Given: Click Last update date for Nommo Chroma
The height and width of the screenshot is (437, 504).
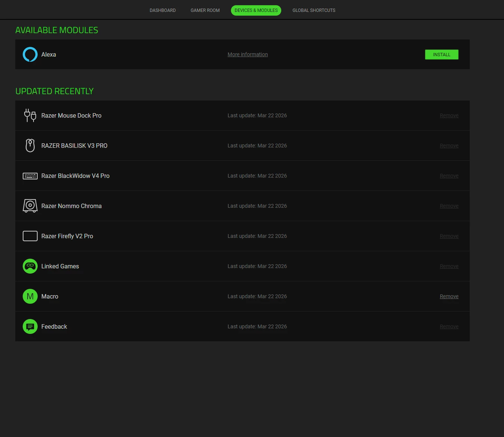Looking at the screenshot, I should pos(257,206).
